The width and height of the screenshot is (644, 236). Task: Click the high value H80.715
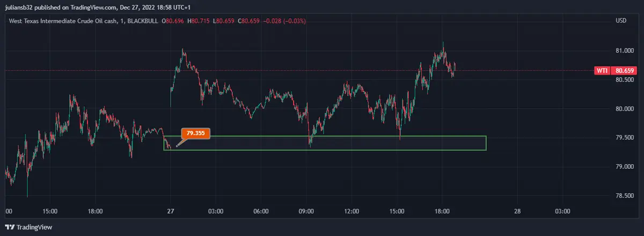200,21
